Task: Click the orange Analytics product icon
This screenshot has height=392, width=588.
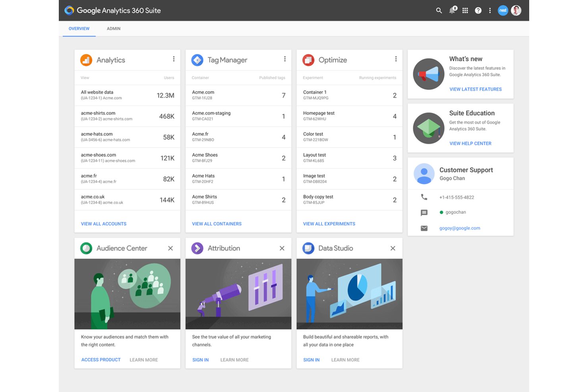Action: click(86, 60)
